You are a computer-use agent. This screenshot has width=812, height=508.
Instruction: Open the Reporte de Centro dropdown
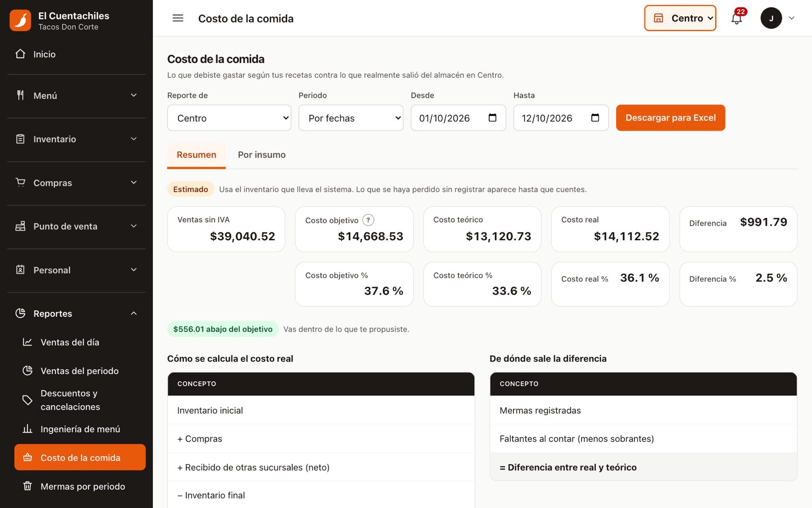pos(229,118)
